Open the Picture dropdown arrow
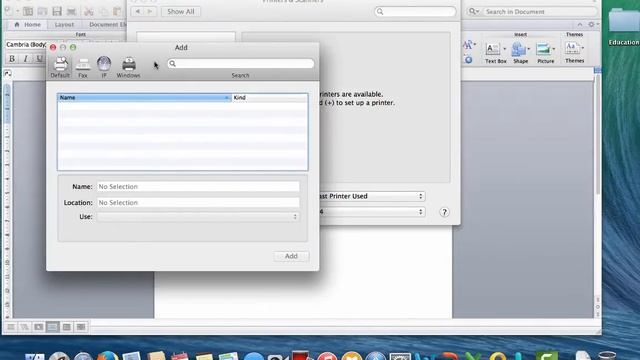 [554, 49]
